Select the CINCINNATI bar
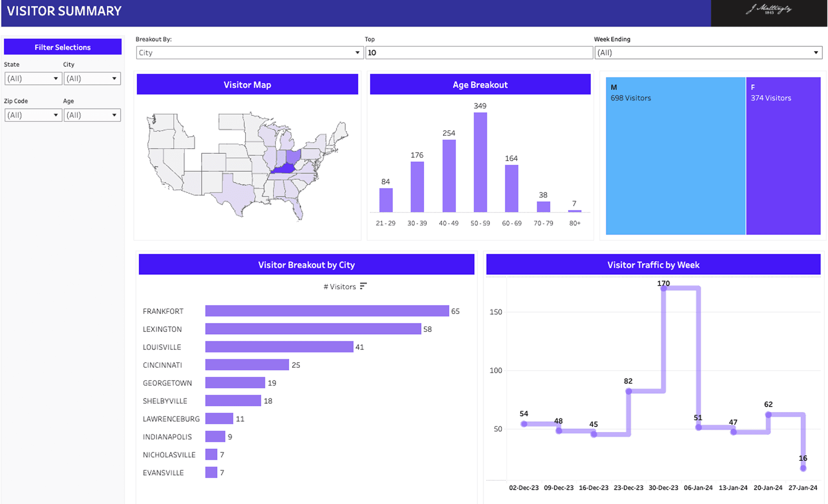 247,365
